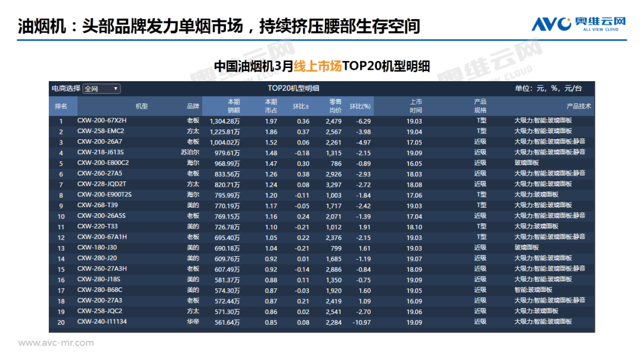644x363 pixels.
Task: Select model CXW-280-B68C
Action: [x=100, y=290]
